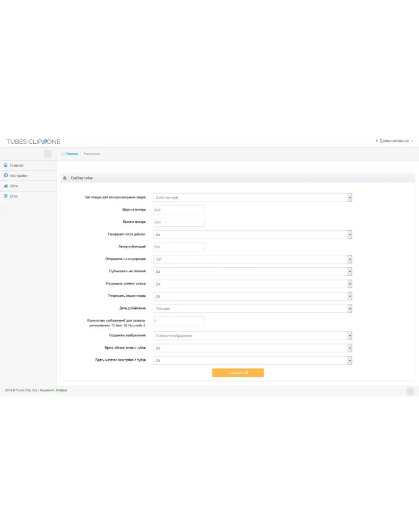The height and width of the screenshot is (532, 419).
Task: Select the Cron item in the sidebar
Action: (14, 196)
